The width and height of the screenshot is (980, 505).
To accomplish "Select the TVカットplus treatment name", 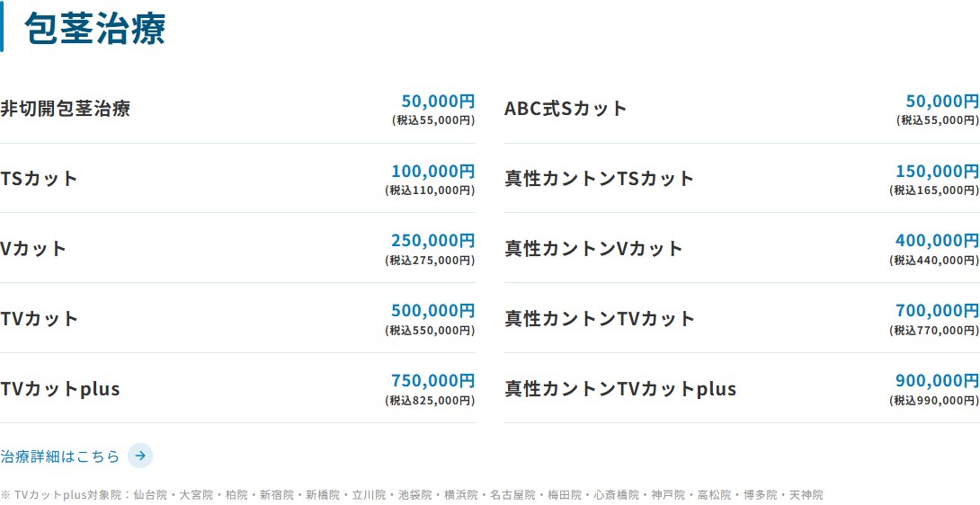I will 60,389.
